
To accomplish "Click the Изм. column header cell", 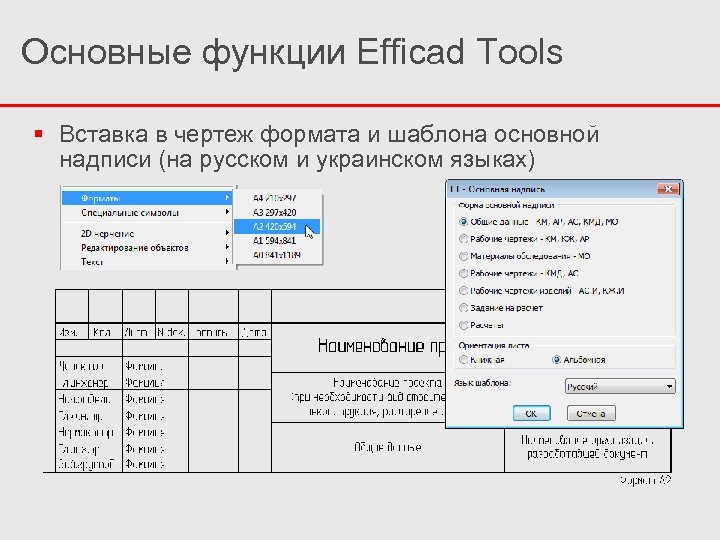I will click(72, 332).
